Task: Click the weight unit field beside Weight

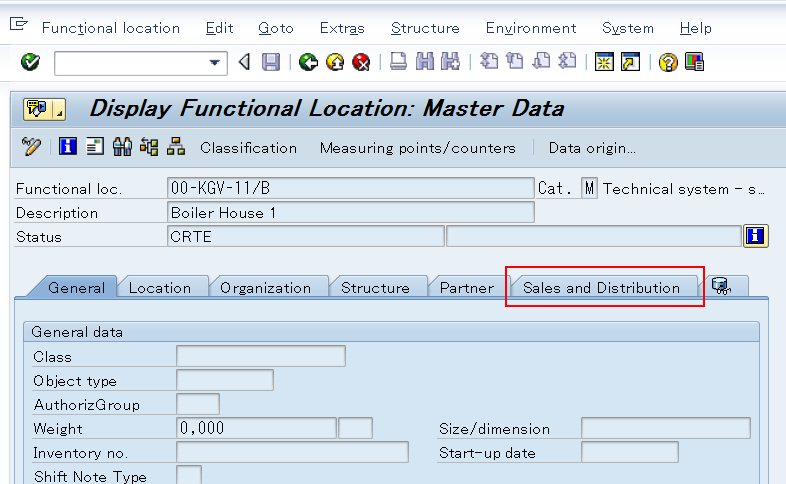Action: point(355,428)
